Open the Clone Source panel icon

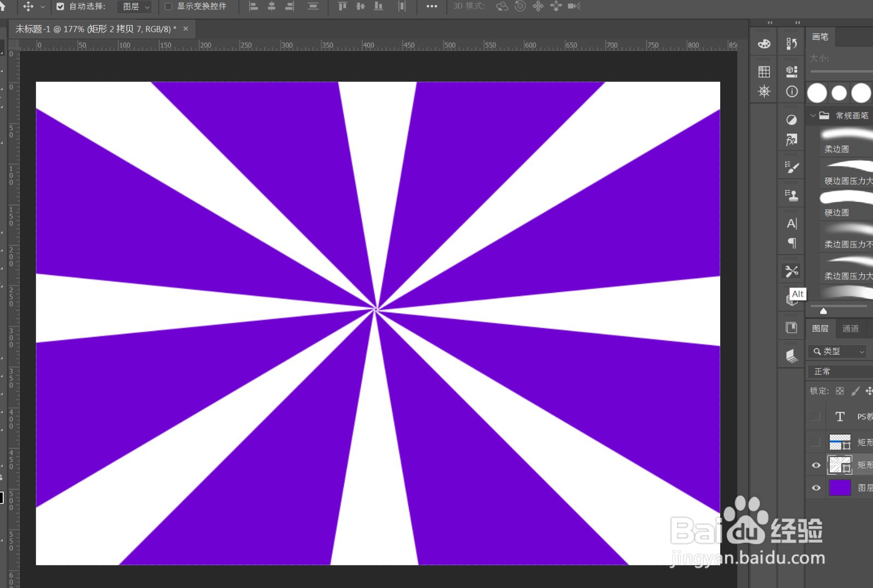point(792,195)
